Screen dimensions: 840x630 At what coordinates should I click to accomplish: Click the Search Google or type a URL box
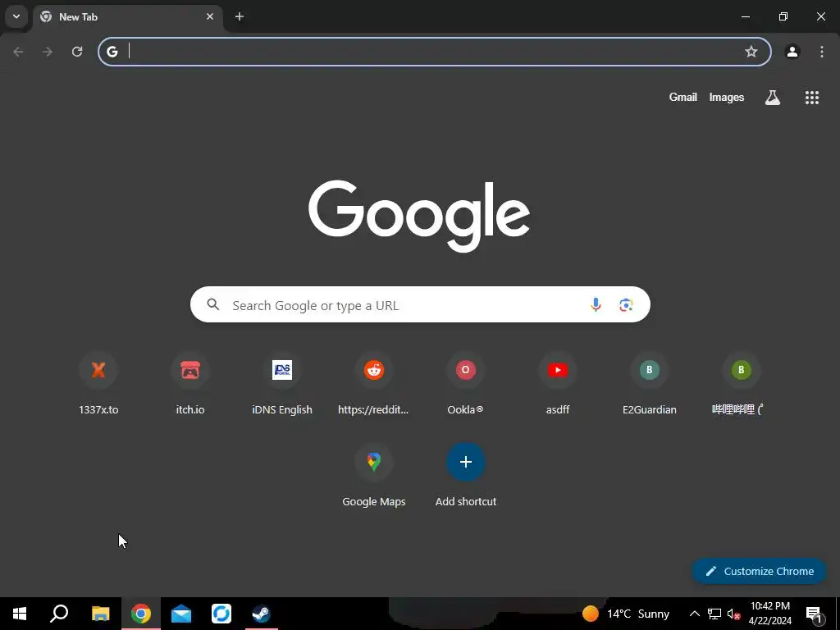click(x=420, y=305)
